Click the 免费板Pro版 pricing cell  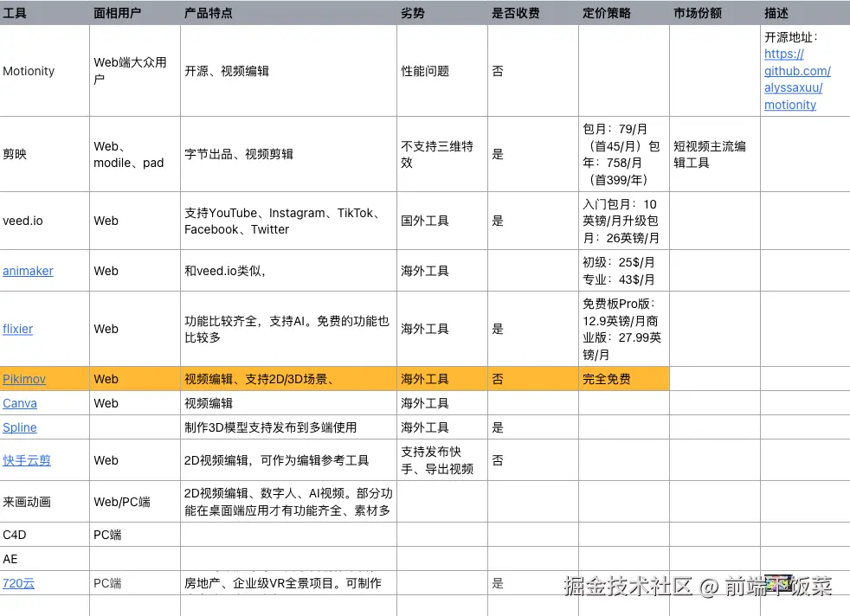[x=624, y=329]
